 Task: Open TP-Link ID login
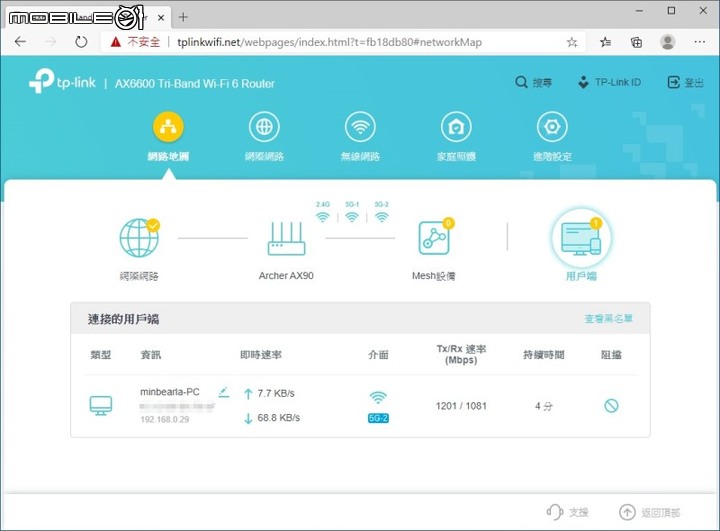609,82
